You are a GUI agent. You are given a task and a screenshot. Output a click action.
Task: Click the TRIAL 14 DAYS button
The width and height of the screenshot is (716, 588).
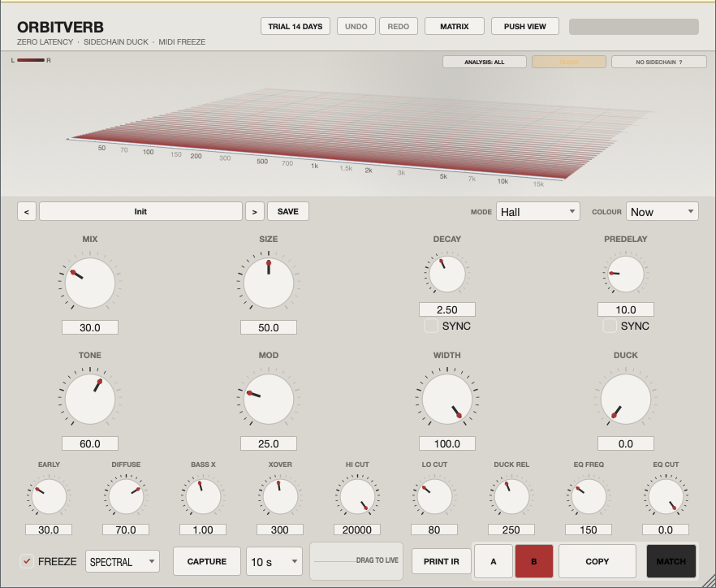[x=295, y=27]
